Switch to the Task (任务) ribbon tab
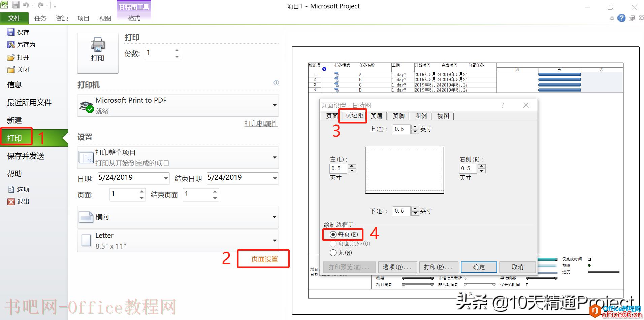This screenshot has width=644, height=320. click(40, 19)
